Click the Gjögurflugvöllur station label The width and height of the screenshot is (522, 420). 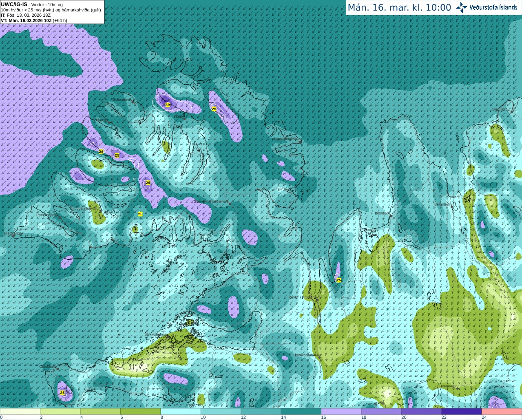tap(287, 139)
